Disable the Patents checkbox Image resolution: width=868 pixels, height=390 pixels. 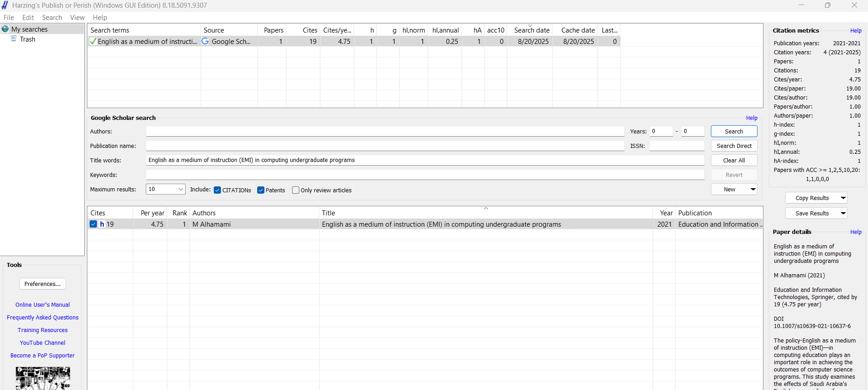(x=261, y=190)
